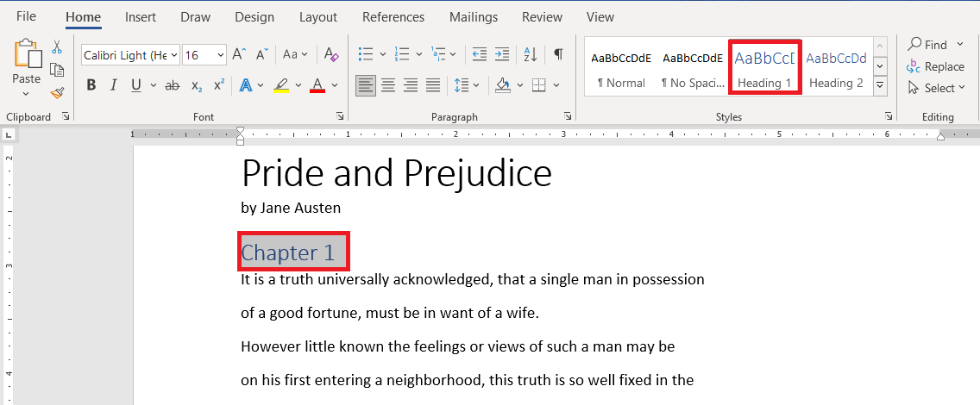Toggle Show/Hide paragraph marks
The height and width of the screenshot is (405, 980).
(558, 54)
